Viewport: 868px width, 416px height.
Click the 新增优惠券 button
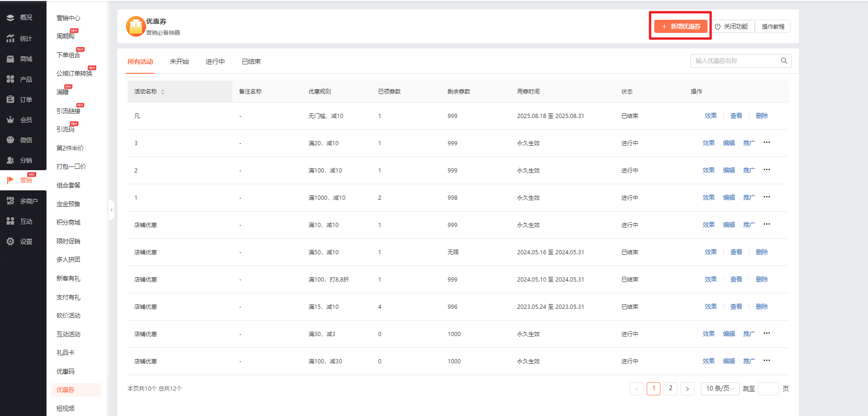point(681,27)
